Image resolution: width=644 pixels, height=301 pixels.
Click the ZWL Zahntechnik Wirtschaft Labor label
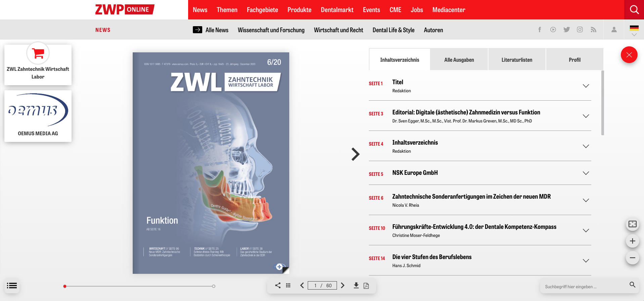click(38, 73)
